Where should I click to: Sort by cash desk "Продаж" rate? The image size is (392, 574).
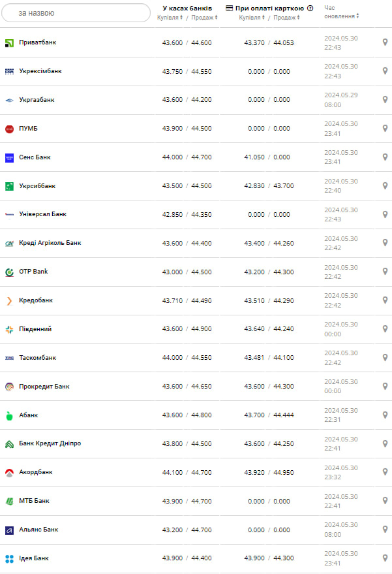click(204, 18)
